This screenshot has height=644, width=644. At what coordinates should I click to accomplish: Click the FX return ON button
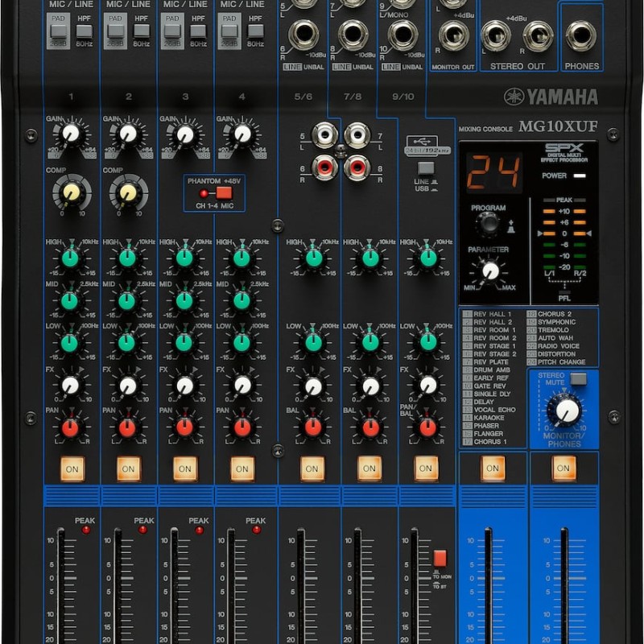coord(493,469)
